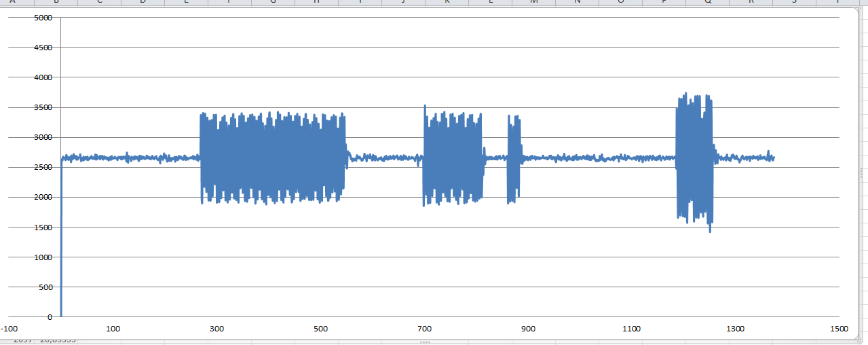
Task: Click the 100 label on the X axis
Action: click(x=113, y=329)
